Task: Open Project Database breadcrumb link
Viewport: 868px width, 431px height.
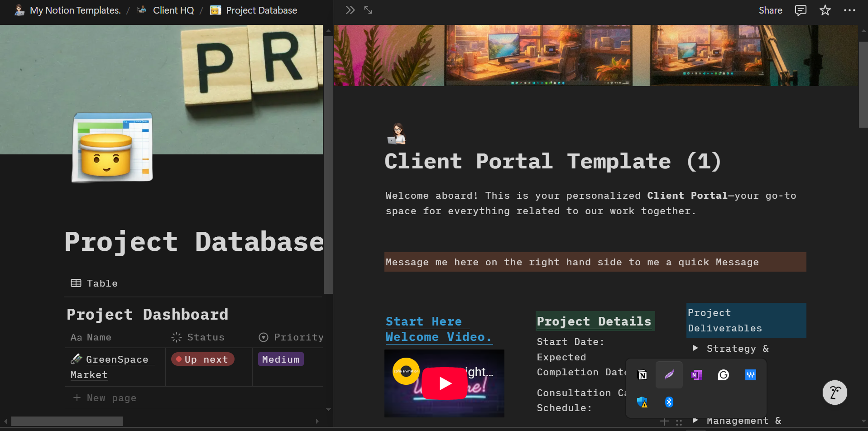Action: pos(254,10)
